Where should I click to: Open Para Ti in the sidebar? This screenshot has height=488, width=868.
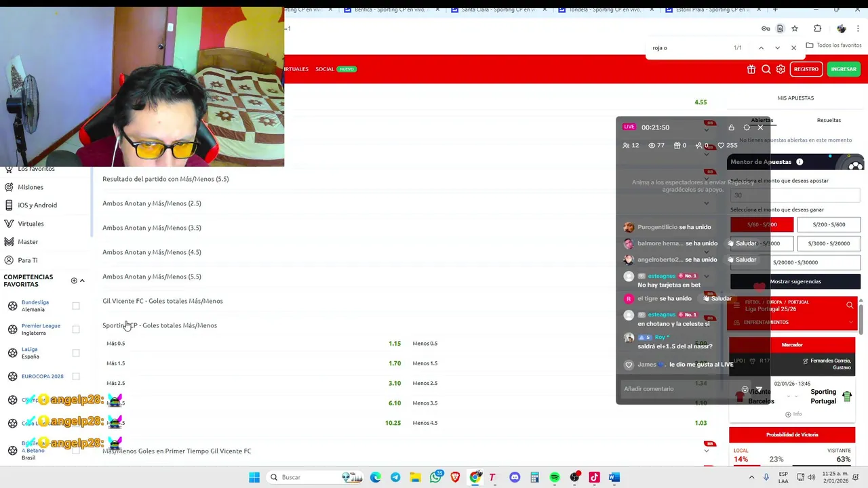click(28, 260)
